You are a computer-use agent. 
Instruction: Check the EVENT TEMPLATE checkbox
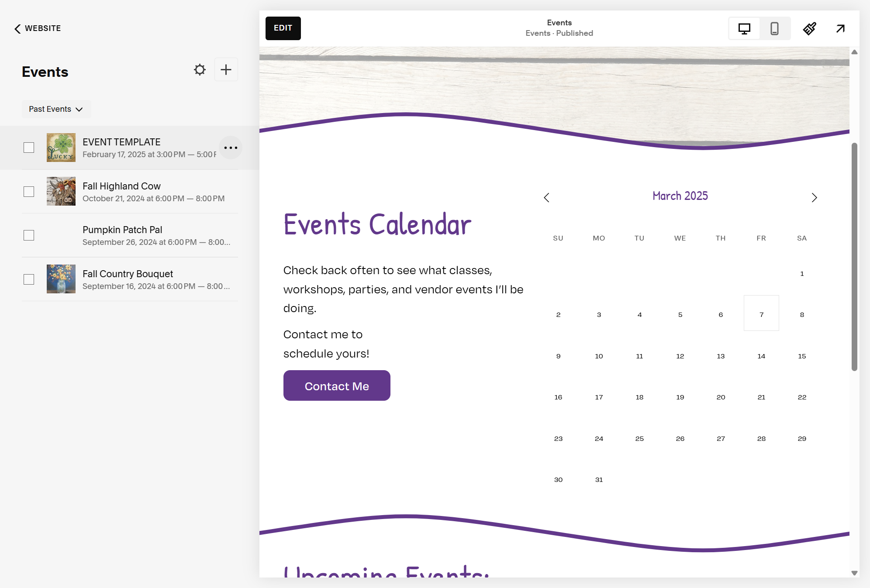29,148
